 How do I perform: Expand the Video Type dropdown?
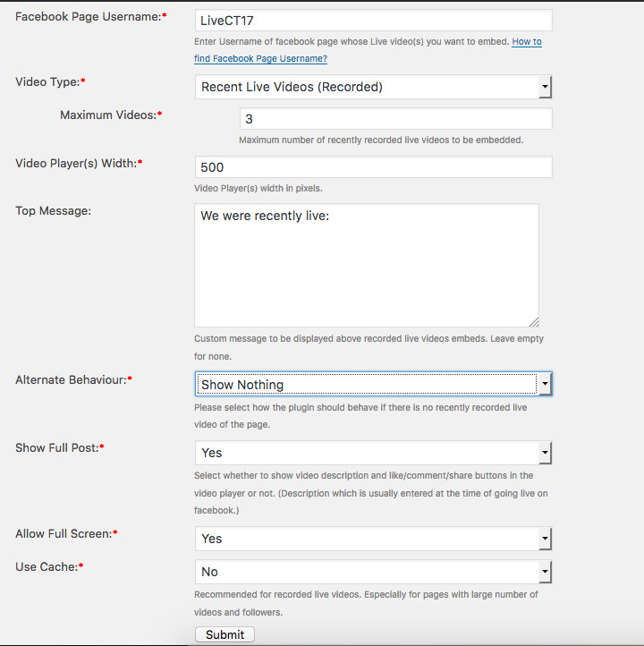tap(373, 87)
